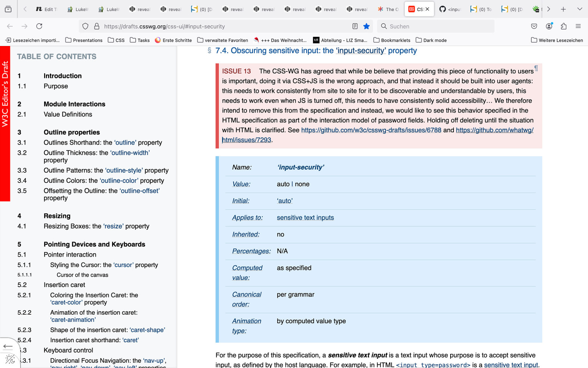Open CSS bookmarks folder
The height and width of the screenshot is (368, 588).
point(116,40)
